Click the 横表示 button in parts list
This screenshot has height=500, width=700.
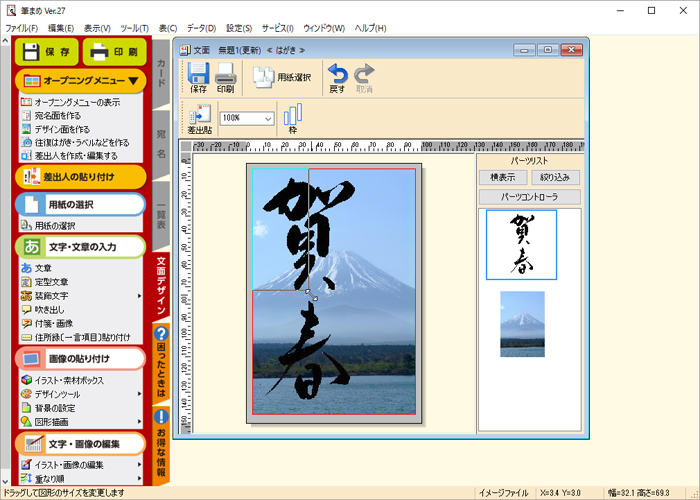pyautogui.click(x=503, y=177)
